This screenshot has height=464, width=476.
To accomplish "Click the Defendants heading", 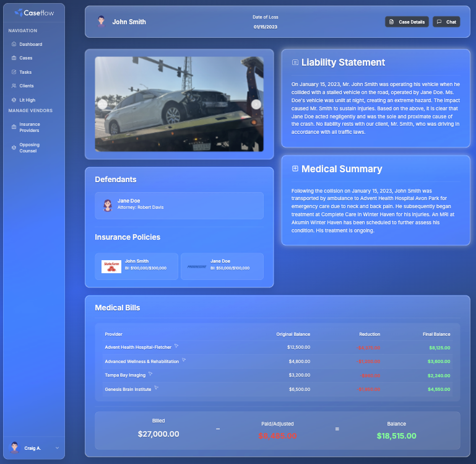I will pyautogui.click(x=116, y=179).
